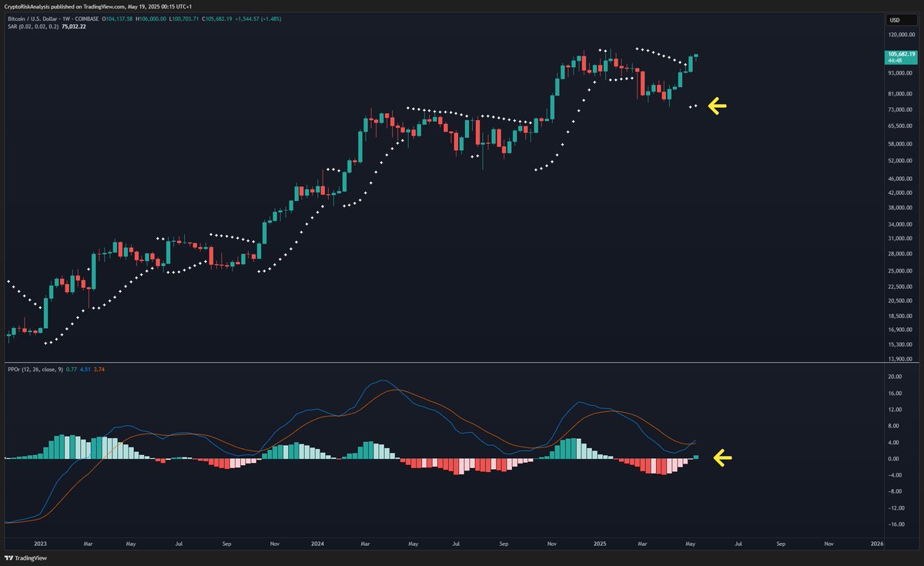Click the 28,000.00 price scale label
The height and width of the screenshot is (566, 924).
point(902,254)
